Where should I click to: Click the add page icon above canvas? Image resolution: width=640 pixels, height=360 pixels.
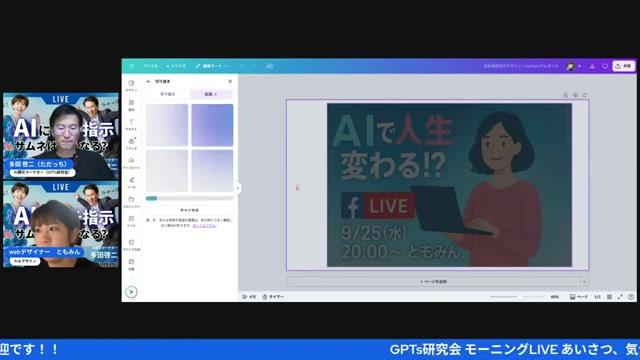[585, 95]
